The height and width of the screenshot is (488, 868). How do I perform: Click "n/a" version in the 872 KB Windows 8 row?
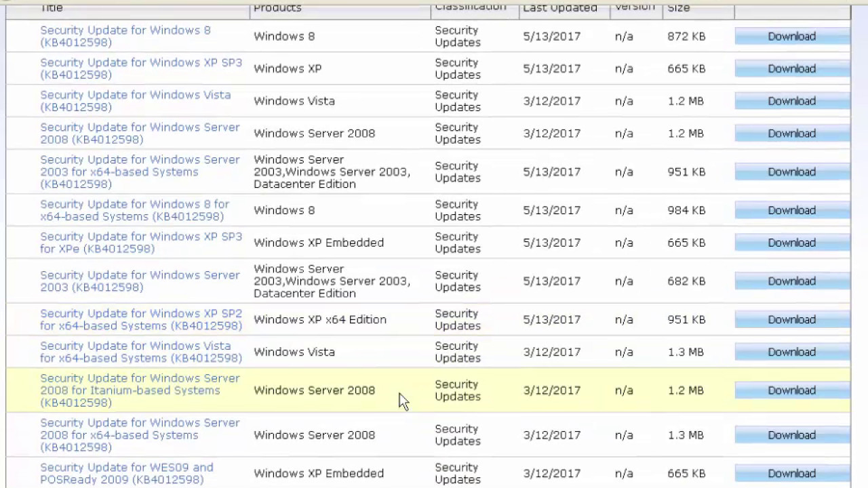(x=624, y=37)
